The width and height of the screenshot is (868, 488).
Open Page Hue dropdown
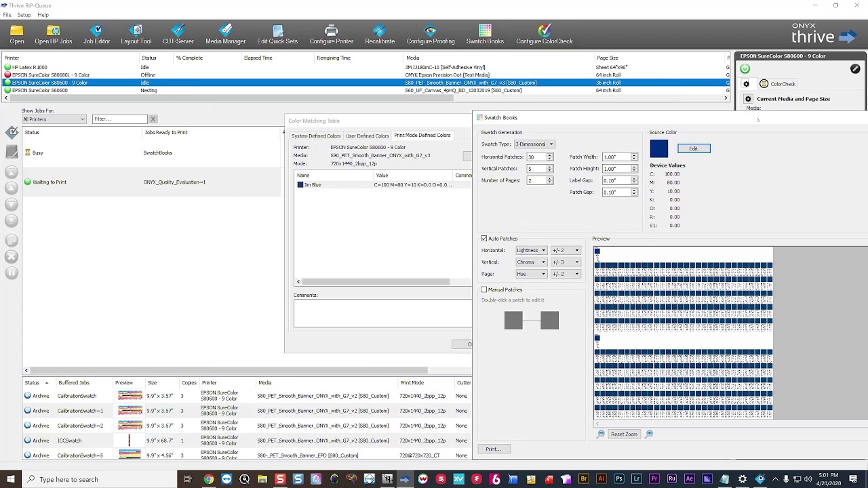pyautogui.click(x=530, y=274)
